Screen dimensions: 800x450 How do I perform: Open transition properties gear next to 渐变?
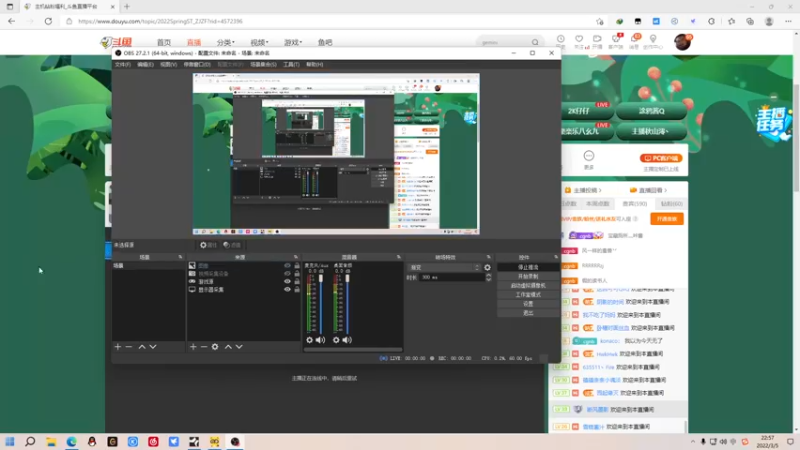[487, 267]
